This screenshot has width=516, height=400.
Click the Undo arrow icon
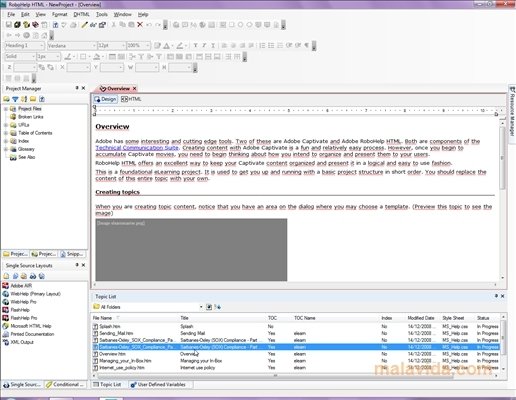click(x=149, y=25)
